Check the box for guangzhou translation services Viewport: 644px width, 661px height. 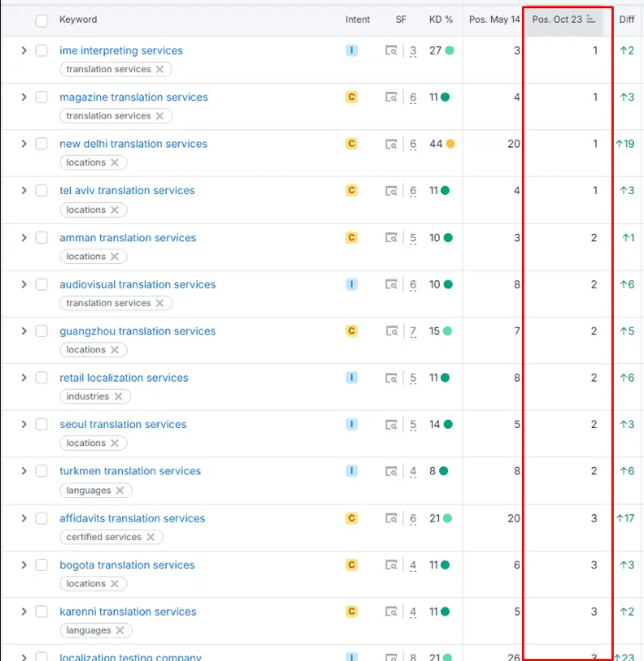(x=42, y=331)
